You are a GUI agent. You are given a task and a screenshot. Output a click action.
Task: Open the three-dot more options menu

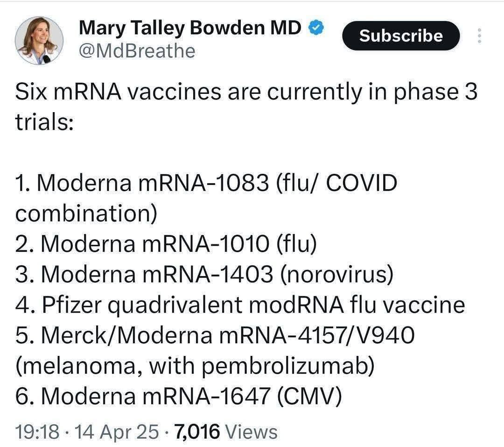pos(479,35)
